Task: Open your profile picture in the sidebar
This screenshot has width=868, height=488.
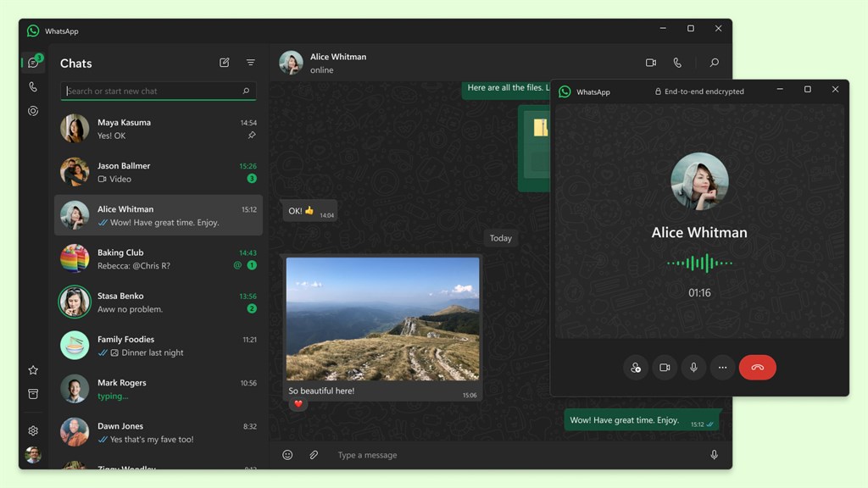Action: click(33, 454)
